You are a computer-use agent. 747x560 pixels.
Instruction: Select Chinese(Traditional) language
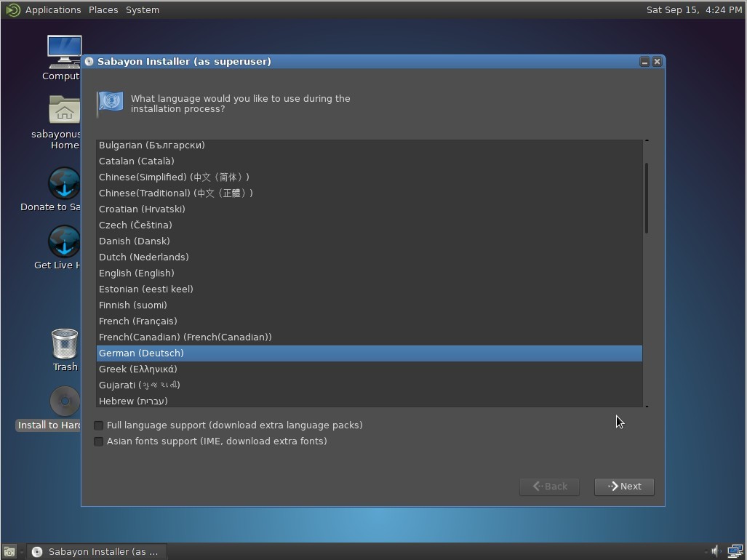point(369,193)
